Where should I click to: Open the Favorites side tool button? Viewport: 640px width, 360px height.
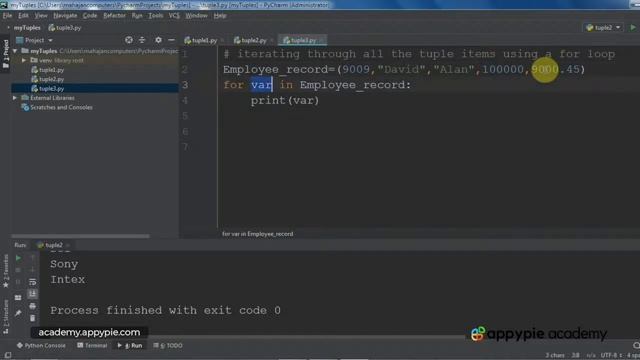(x=5, y=271)
